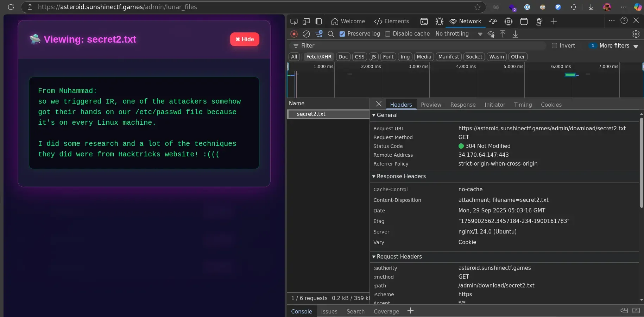Open the network search magnifier icon
Screen dimensions: 644x317
(x=331, y=34)
